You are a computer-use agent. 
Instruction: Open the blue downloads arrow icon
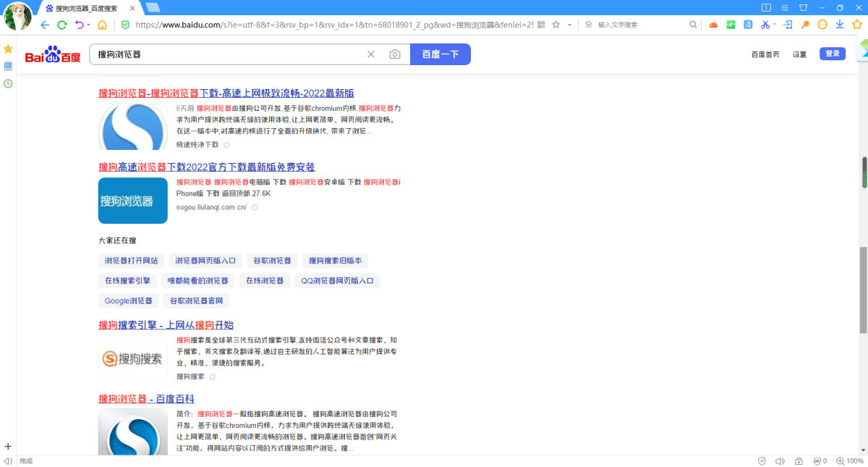[840, 25]
